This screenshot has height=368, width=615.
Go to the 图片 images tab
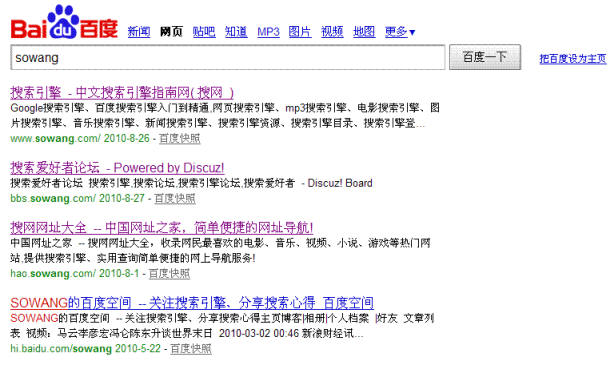click(300, 32)
